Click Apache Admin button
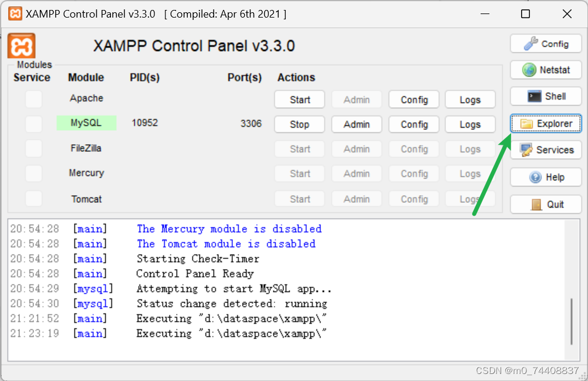The height and width of the screenshot is (381, 588). (357, 100)
